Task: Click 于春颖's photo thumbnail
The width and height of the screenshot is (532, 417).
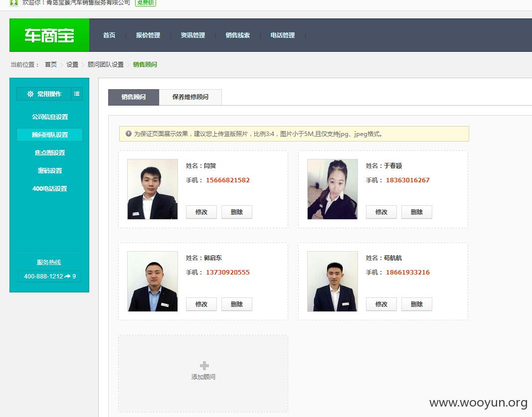Action: [333, 189]
